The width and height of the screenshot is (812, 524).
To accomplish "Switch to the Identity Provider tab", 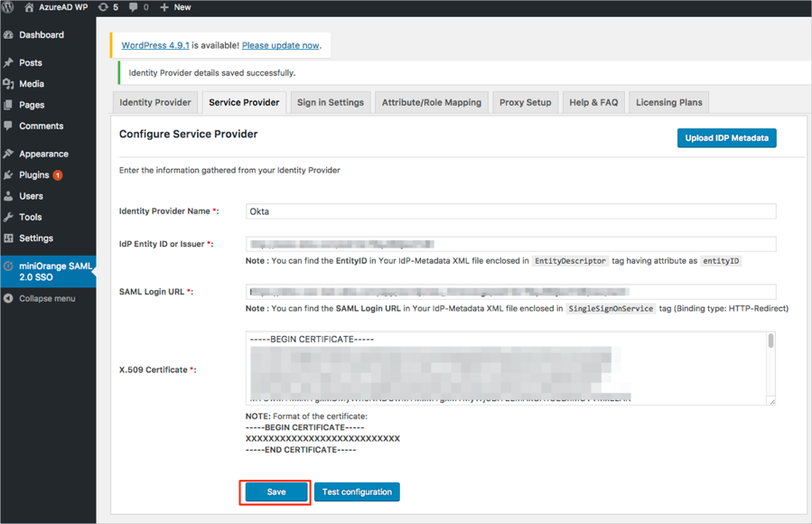I will [x=155, y=102].
